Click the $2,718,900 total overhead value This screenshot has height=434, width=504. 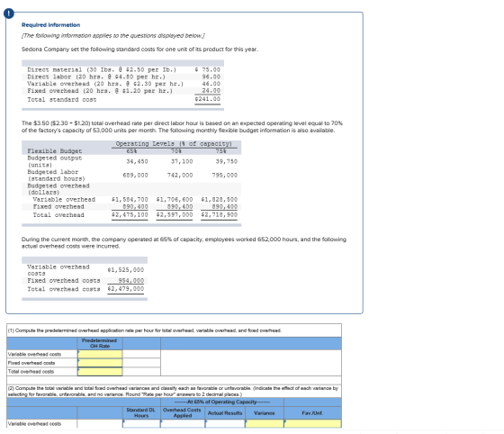220,215
